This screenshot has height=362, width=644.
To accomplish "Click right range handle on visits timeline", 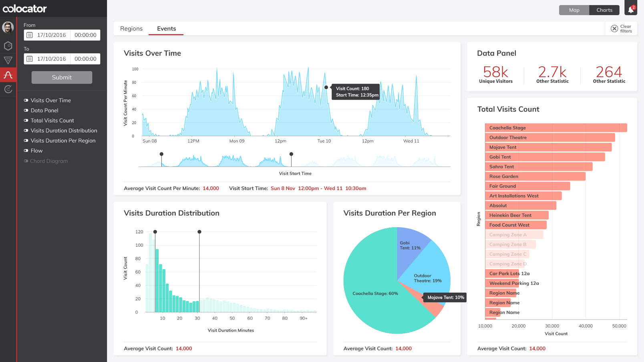I will 291,154.
